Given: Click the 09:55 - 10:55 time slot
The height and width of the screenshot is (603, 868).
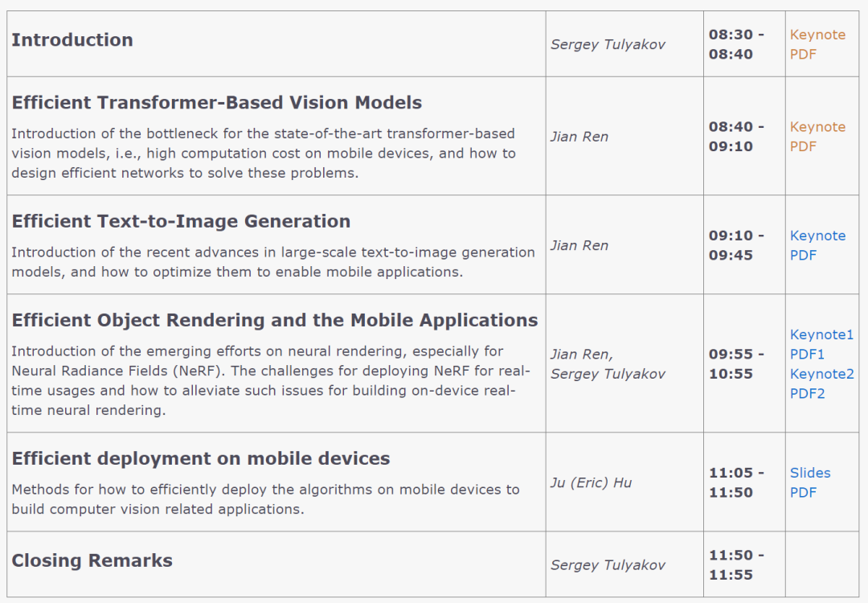Looking at the screenshot, I should pyautogui.click(x=736, y=363).
